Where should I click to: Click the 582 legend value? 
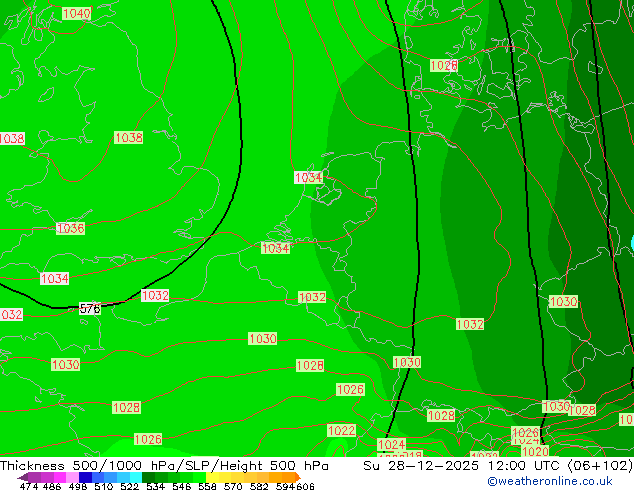click(x=259, y=486)
